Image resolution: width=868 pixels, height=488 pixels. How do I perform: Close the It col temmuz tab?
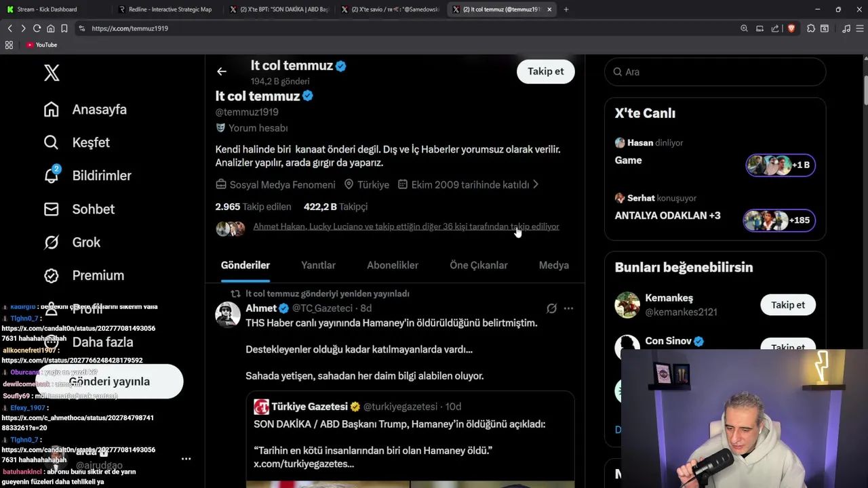coord(549,9)
